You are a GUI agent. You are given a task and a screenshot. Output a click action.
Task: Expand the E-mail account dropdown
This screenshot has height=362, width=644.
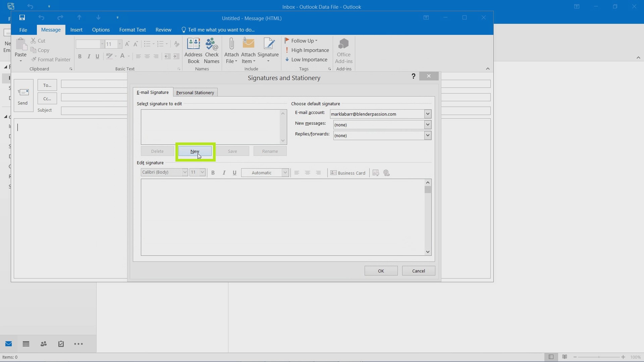tap(427, 114)
